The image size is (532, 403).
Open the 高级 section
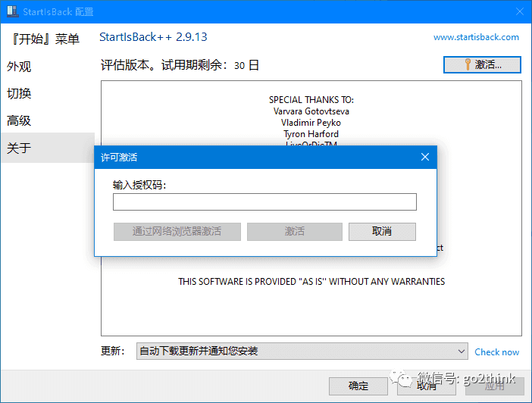(x=19, y=120)
